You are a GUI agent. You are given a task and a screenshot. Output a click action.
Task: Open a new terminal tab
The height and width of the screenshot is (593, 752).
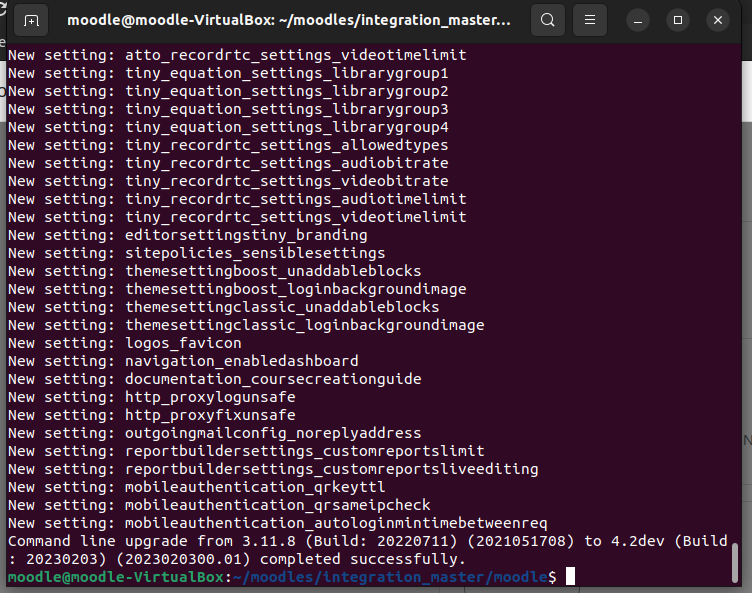coord(31,20)
